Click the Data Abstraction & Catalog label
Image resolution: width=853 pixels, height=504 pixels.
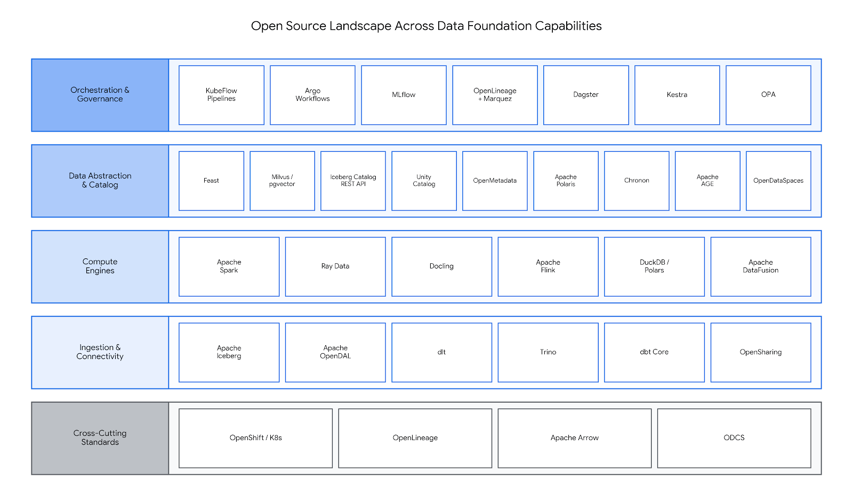100,181
